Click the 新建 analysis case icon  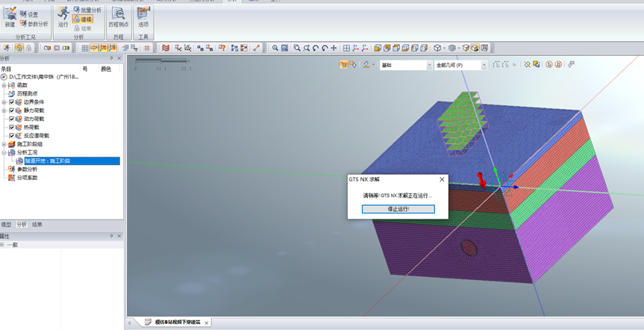pos(10,13)
